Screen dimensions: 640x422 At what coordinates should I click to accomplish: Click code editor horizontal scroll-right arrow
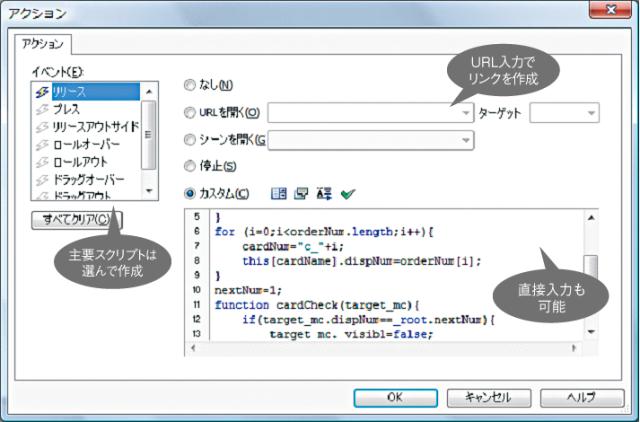click(574, 348)
